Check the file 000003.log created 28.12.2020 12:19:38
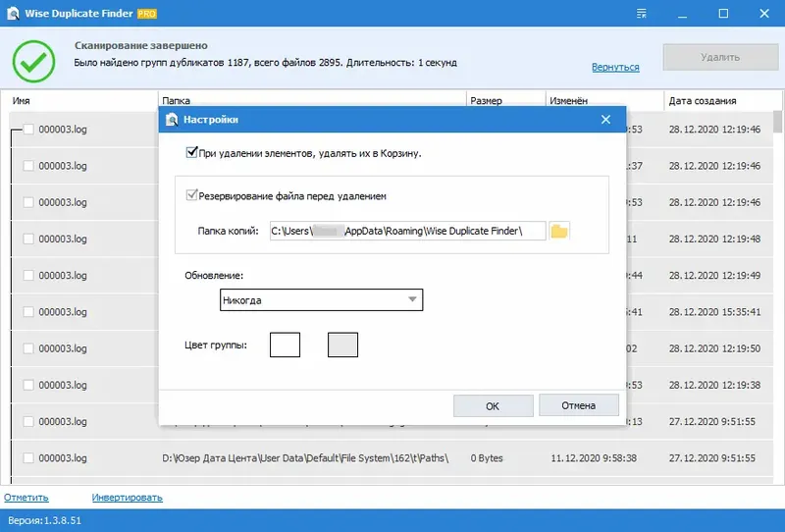The height and width of the screenshot is (532, 785). pyautogui.click(x=28, y=385)
